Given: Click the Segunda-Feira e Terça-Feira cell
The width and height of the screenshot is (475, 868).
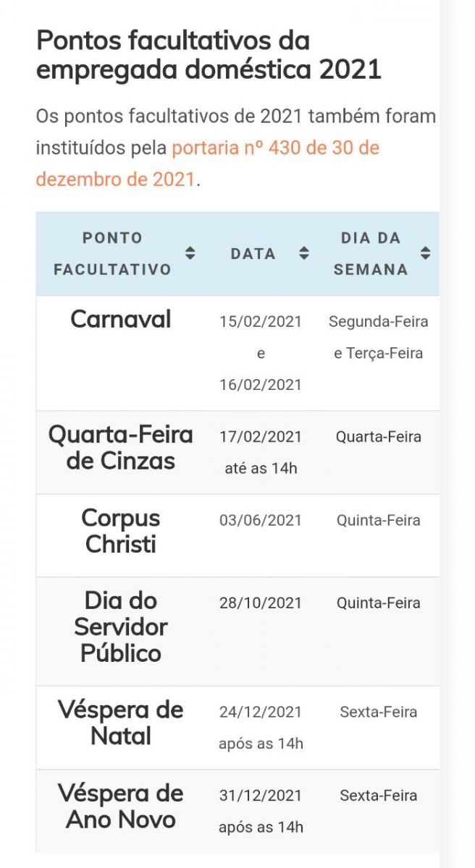Looking at the screenshot, I should point(378,337).
